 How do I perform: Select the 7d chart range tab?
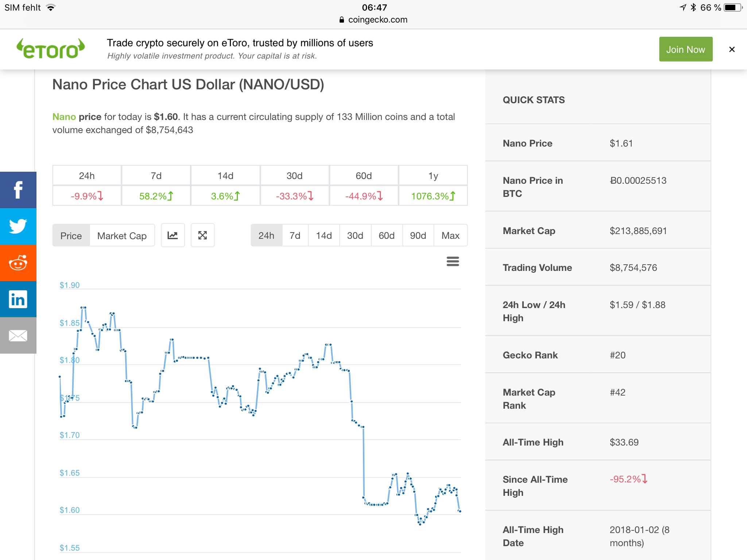295,236
